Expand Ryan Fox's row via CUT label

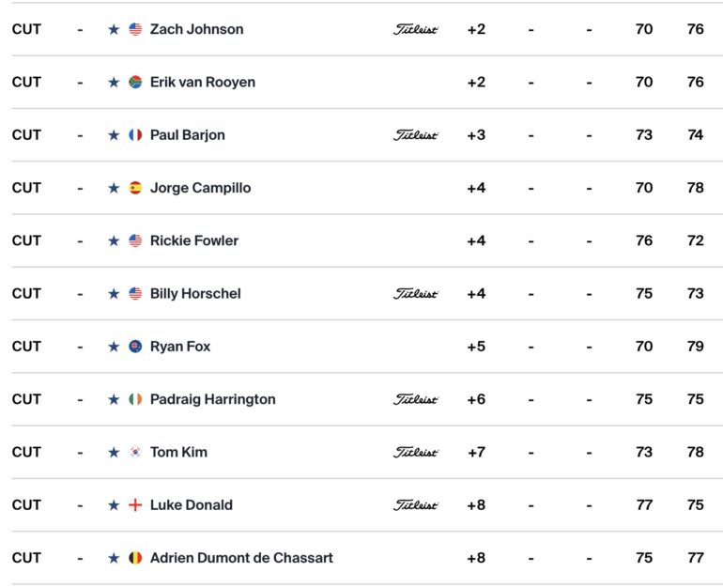point(26,347)
